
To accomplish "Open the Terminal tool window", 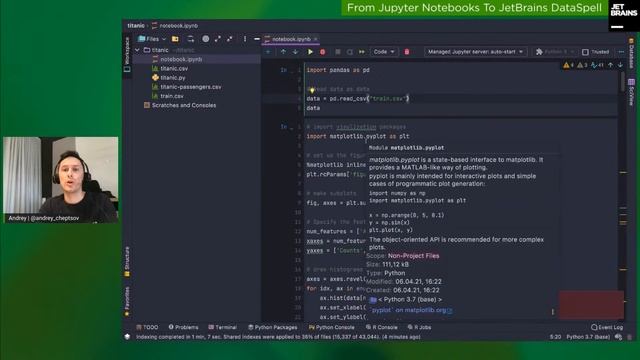I will pos(222,327).
